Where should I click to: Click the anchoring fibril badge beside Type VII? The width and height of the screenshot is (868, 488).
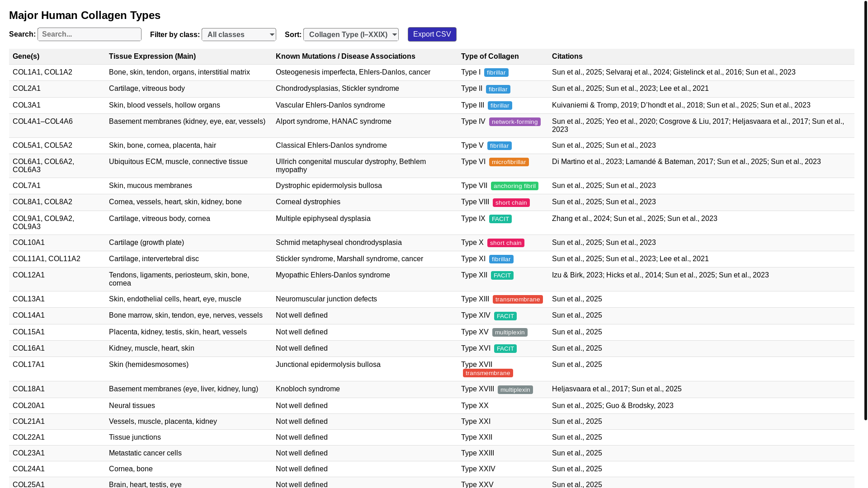coord(514,186)
